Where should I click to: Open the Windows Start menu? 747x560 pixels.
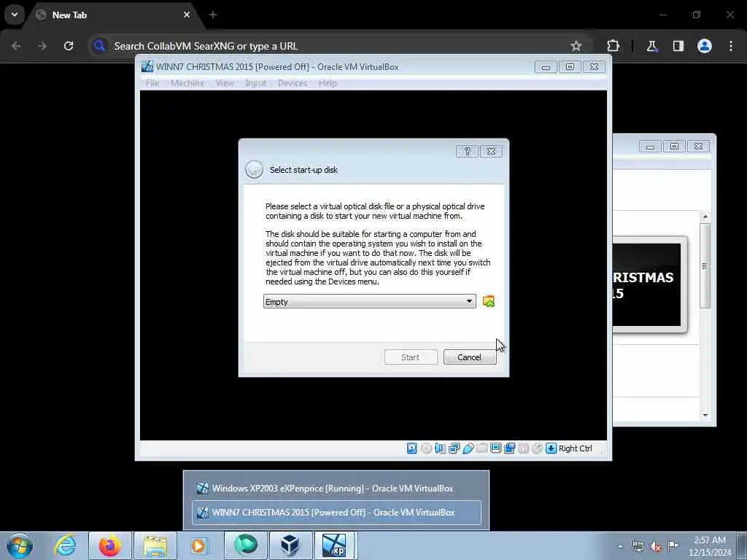(x=20, y=545)
